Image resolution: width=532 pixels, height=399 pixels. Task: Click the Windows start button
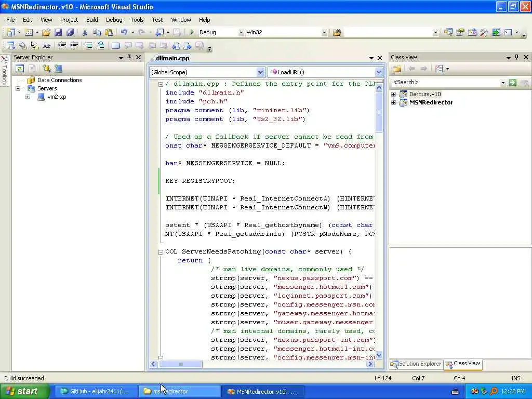point(24,391)
